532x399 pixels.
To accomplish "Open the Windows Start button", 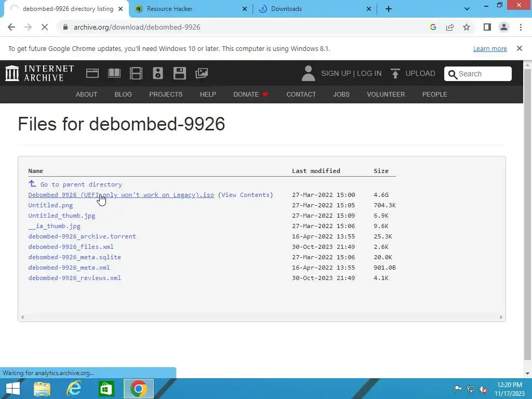I will tap(12, 389).
